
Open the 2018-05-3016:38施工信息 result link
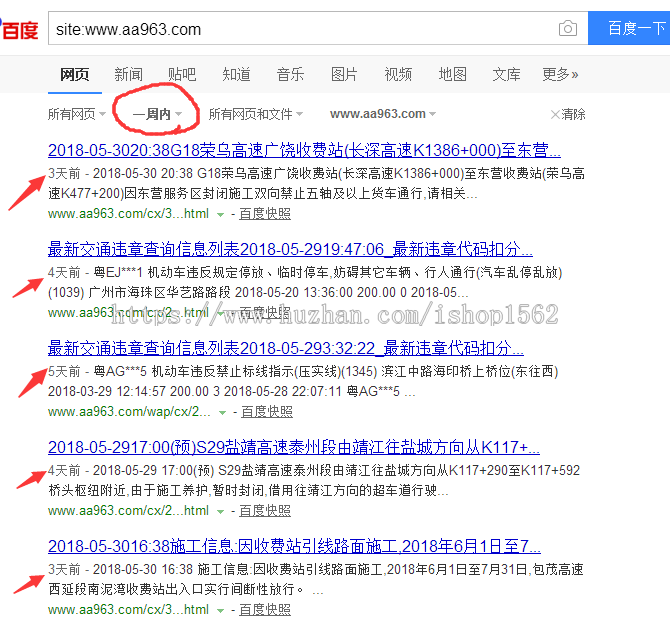(294, 546)
